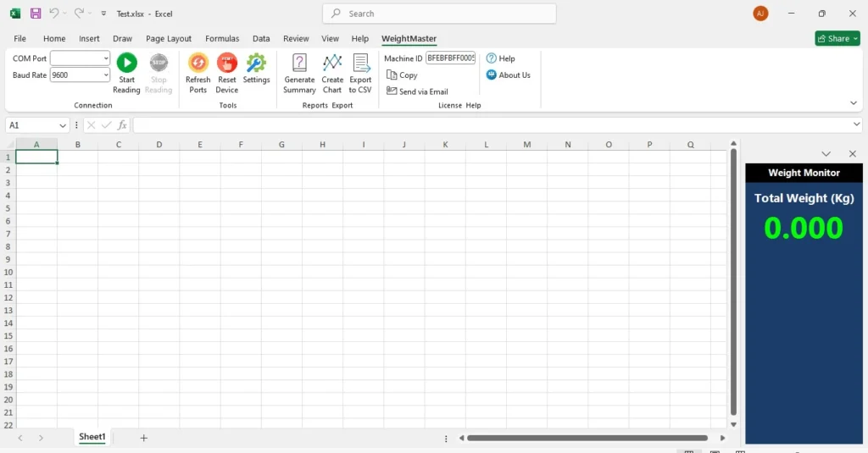This screenshot has height=453, width=868.
Task: Open the WeightMaster Settings icon
Action: [x=256, y=63]
